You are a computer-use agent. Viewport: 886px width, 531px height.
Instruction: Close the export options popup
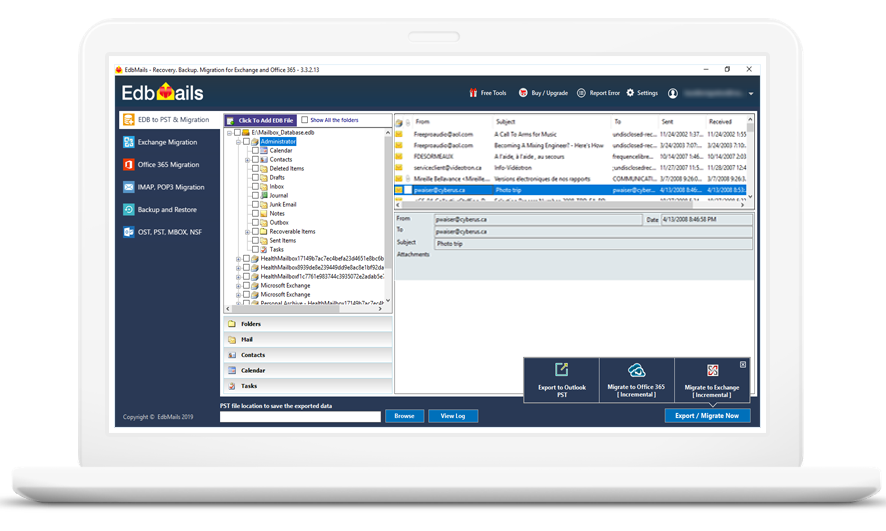pos(743,365)
